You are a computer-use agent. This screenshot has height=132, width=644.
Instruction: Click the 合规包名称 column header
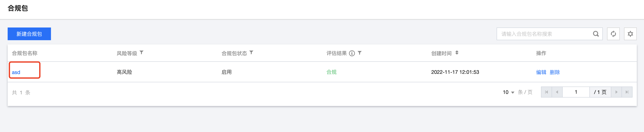24,53
